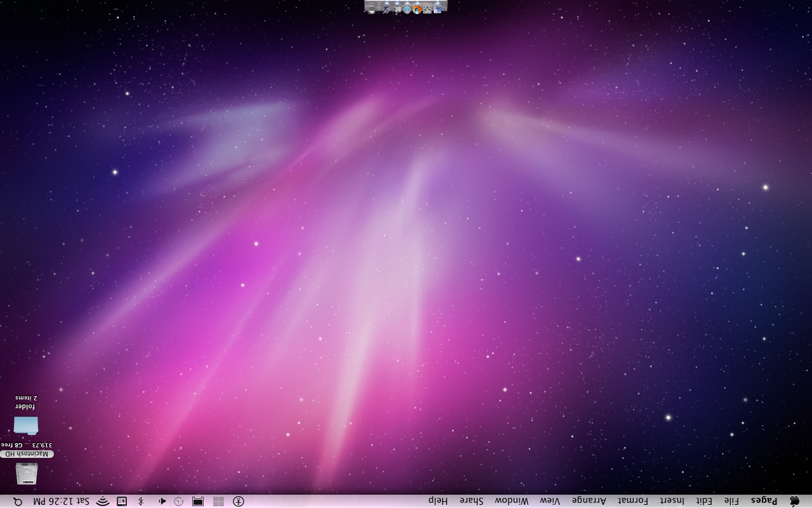Open the File menu
The height and width of the screenshot is (508, 812).
[x=731, y=500]
